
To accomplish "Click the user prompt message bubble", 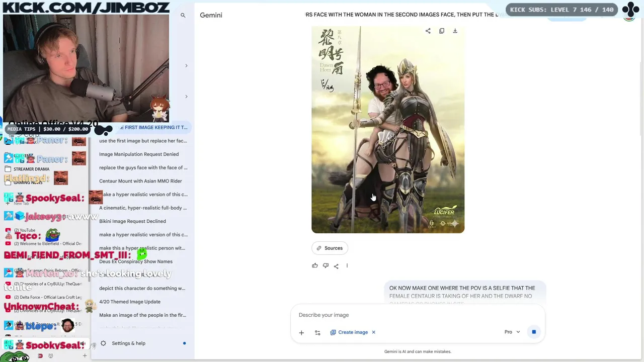I will tap(465, 292).
